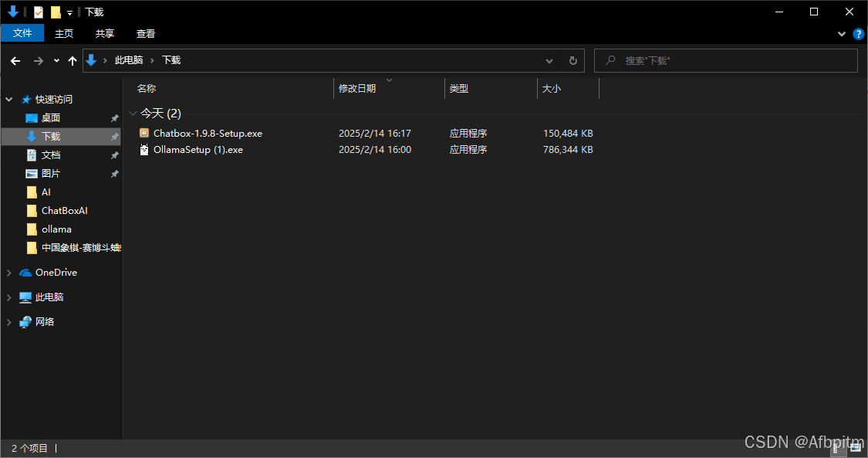Open the address bar history dropdown
The image size is (868, 458).
(549, 60)
